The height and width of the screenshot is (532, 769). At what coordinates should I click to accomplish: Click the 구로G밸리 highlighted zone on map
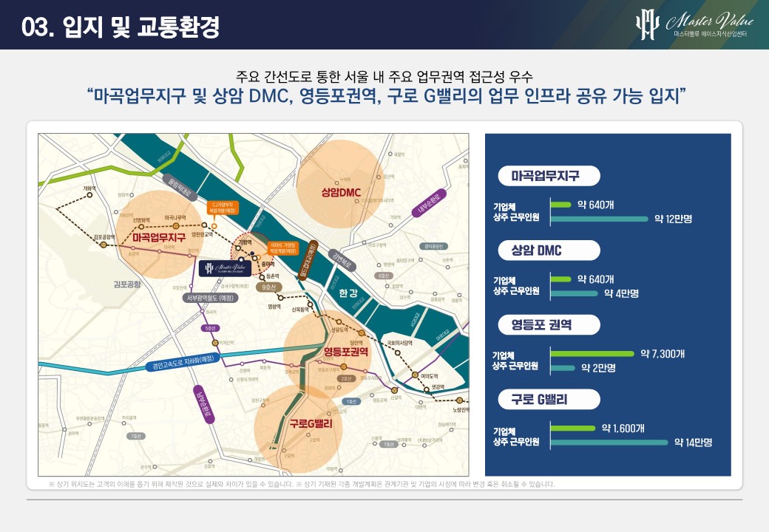[x=299, y=425]
